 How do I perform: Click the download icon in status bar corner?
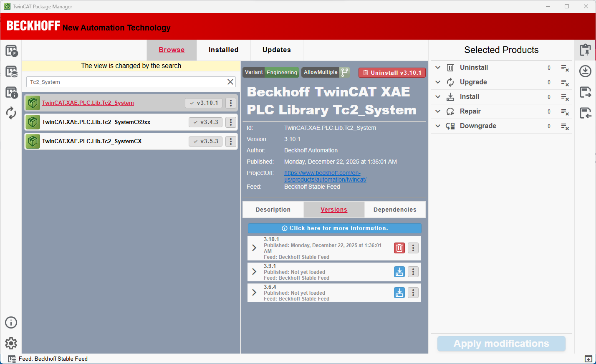(x=588, y=359)
